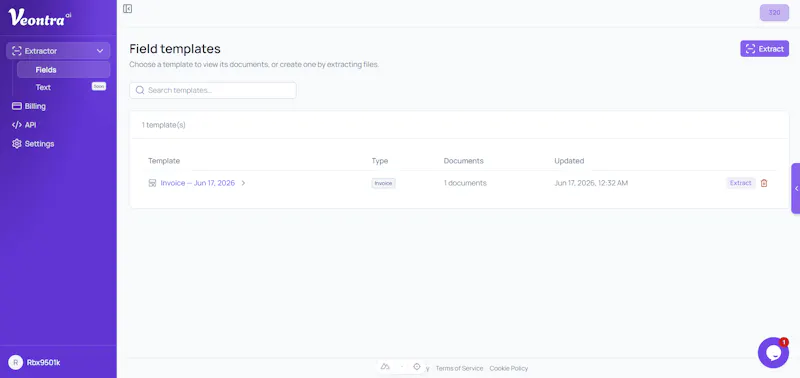800x378 pixels.
Task: Click the Type column header
Action: (380, 161)
